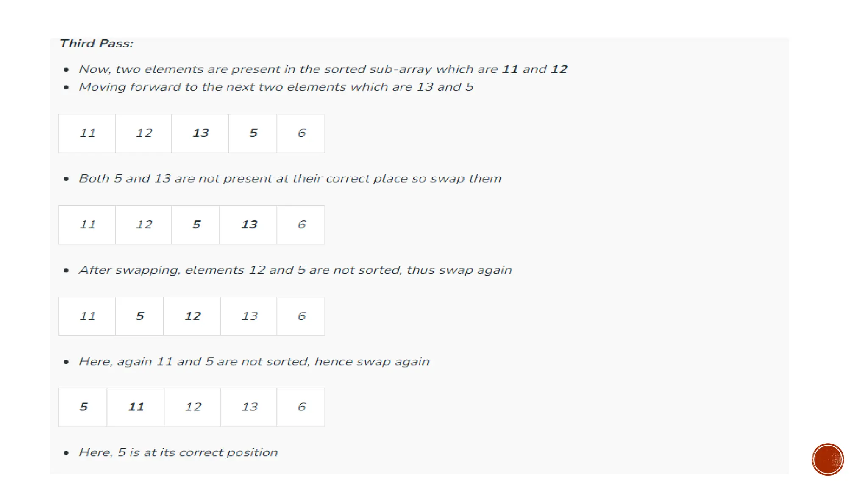Click cell 6 in the last array
The width and height of the screenshot is (868, 488).
click(x=301, y=407)
